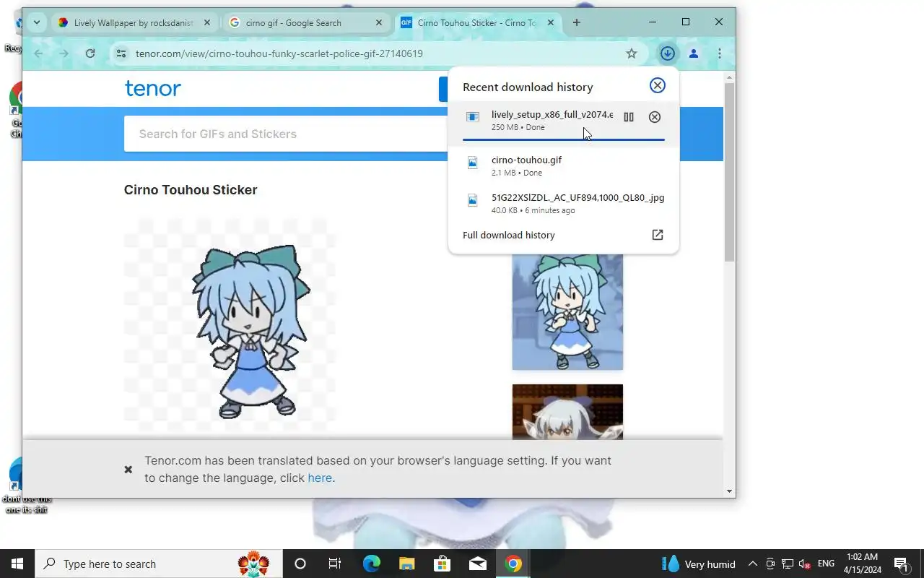The width and height of the screenshot is (924, 578).
Task: Toggle the Chrome downloads toolbar icon
Action: (667, 53)
